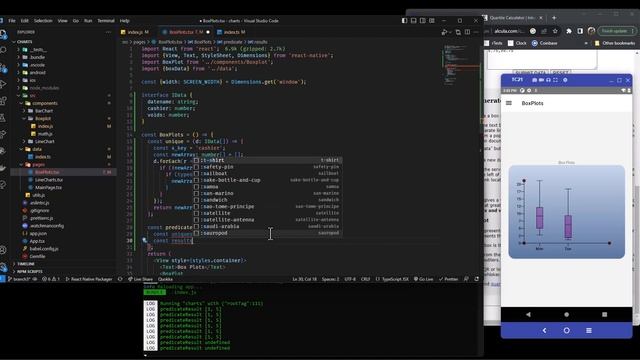This screenshot has height=360, width=640.
Task: Click React Native Packager status item
Action: [89, 279]
